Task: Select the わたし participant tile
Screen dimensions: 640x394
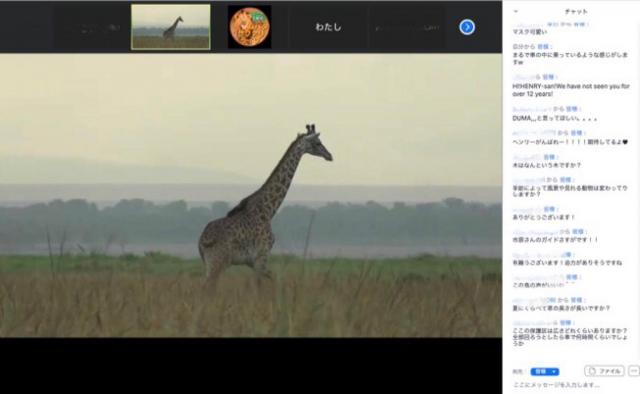Action: point(328,27)
